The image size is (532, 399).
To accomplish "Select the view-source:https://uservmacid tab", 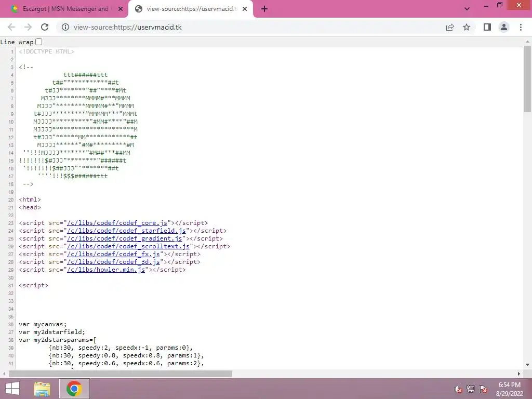I will pyautogui.click(x=190, y=9).
